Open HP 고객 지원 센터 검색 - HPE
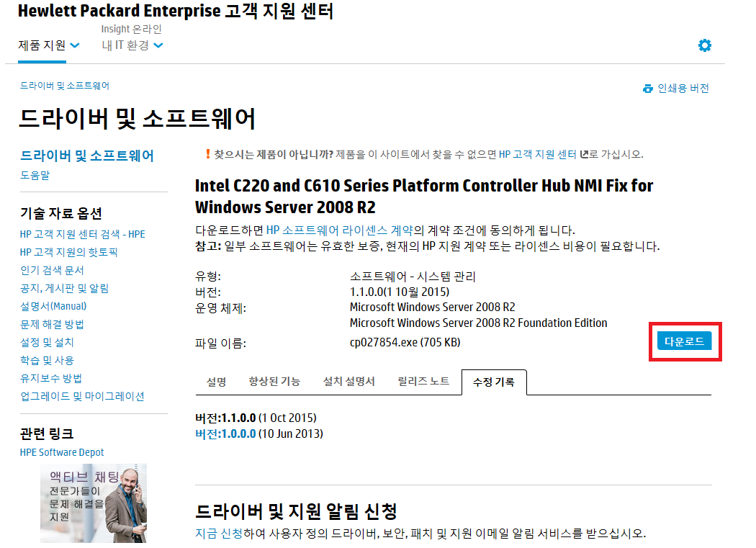 click(x=83, y=234)
